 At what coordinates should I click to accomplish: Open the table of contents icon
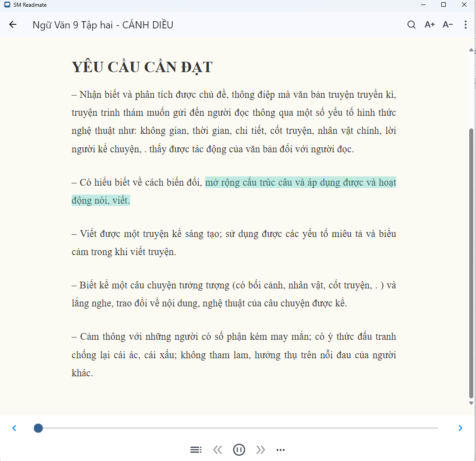(x=196, y=449)
